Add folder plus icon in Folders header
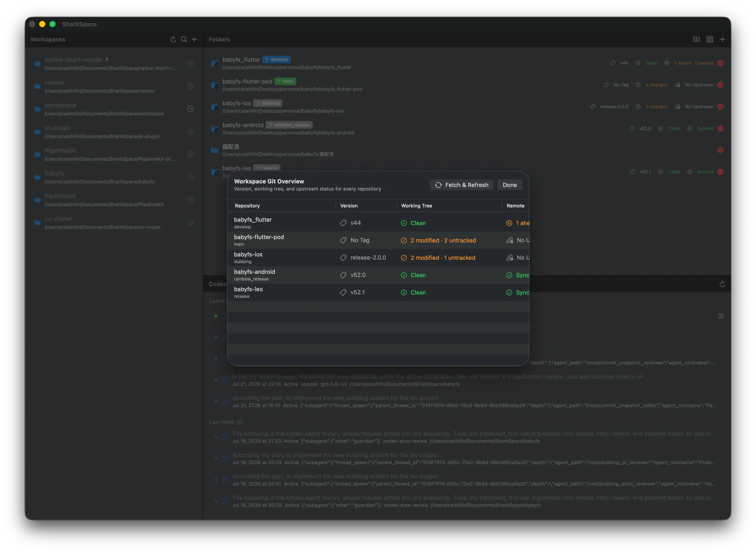Image resolution: width=756 pixels, height=553 pixels. click(x=723, y=39)
